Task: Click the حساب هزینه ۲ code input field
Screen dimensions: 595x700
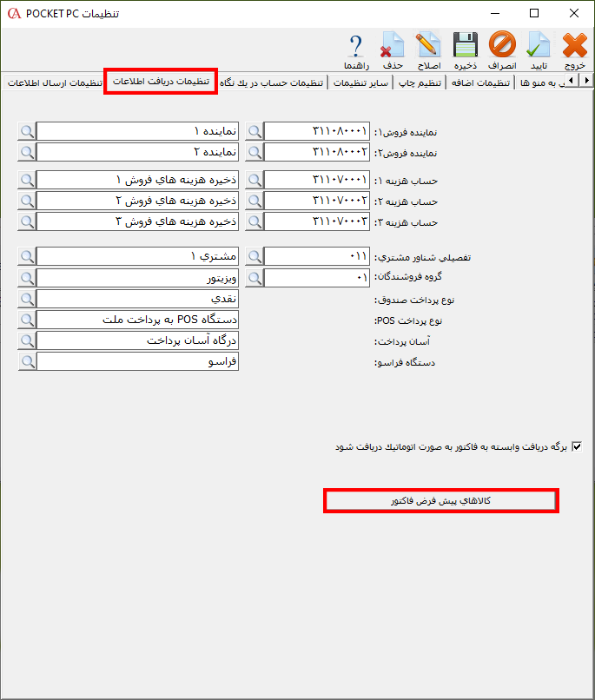Action: [x=317, y=201]
